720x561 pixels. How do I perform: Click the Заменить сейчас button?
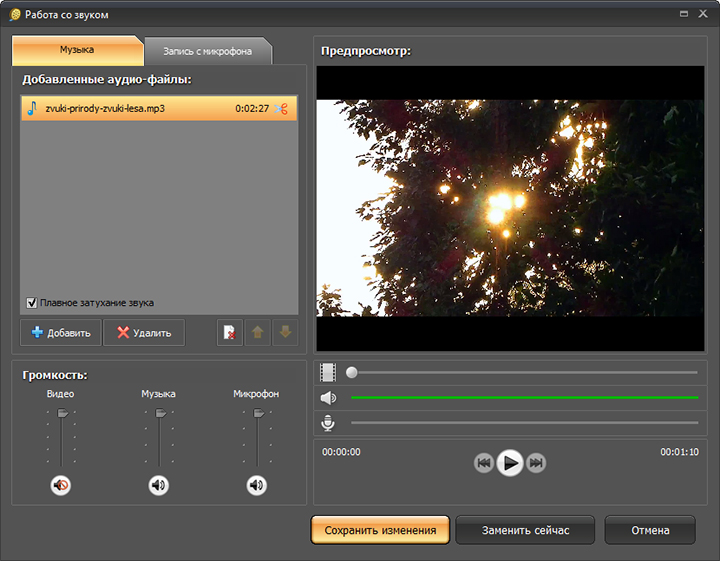point(525,530)
